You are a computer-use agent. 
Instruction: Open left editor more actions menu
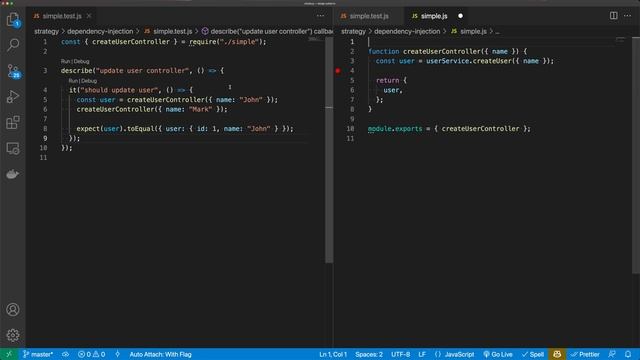pyautogui.click(x=320, y=16)
